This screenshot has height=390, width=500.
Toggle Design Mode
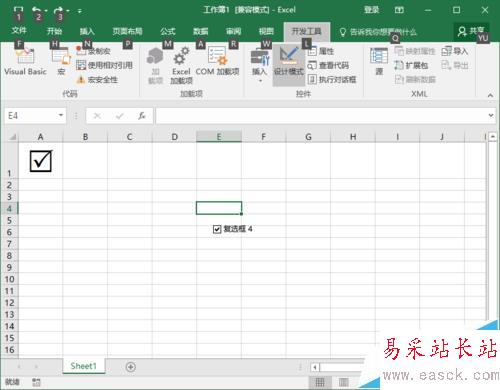tap(289, 66)
